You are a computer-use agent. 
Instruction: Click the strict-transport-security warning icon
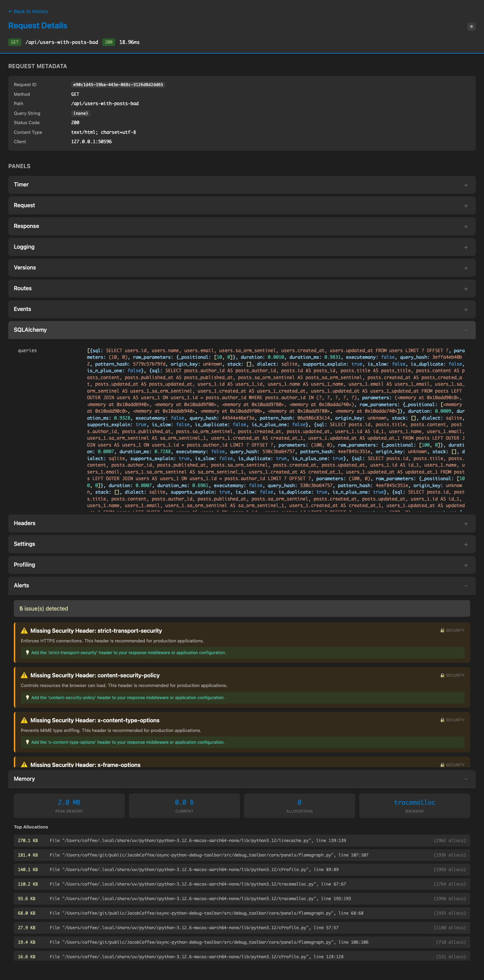click(24, 631)
